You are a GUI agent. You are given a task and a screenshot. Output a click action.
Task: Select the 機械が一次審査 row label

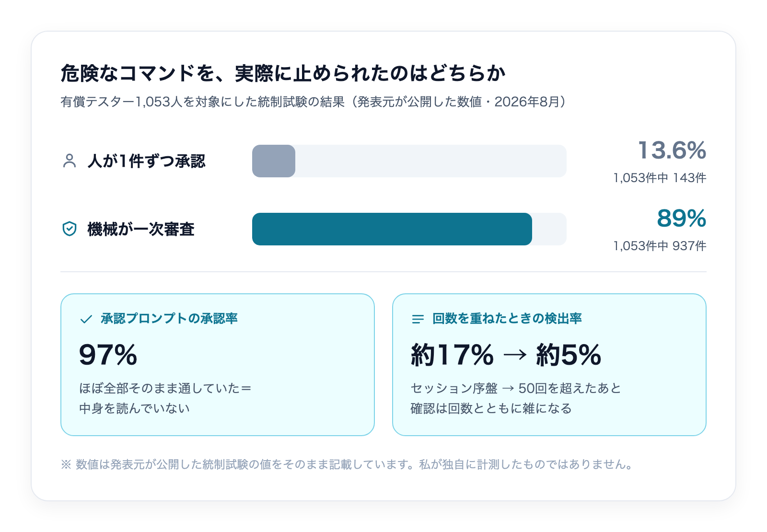(x=141, y=229)
